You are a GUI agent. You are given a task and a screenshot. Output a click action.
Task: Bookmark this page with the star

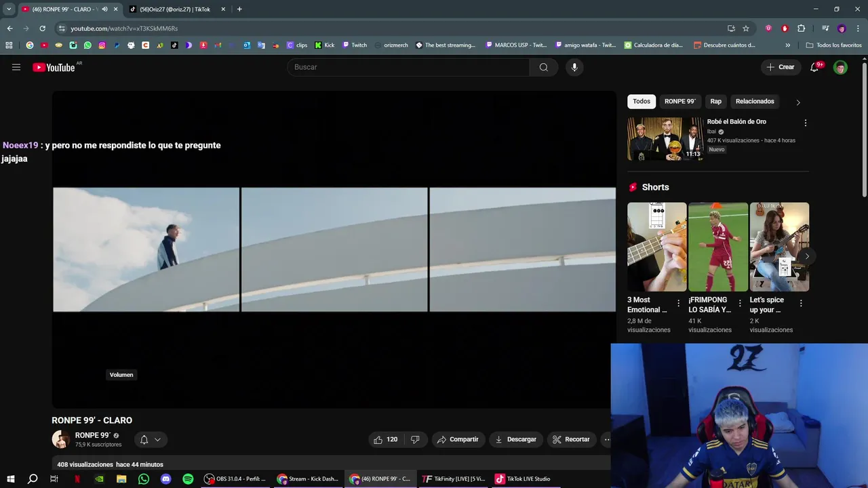pos(746,28)
